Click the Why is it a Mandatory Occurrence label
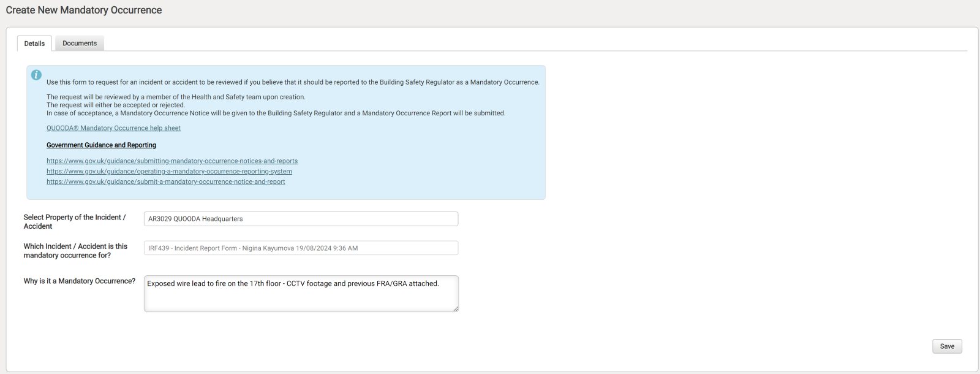980x374 pixels. 80,281
